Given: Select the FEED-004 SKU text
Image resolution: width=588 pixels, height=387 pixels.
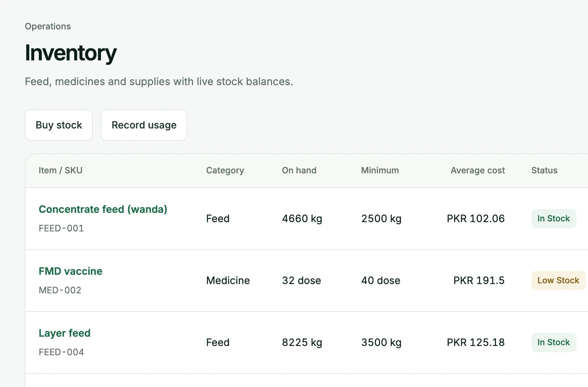Looking at the screenshot, I should pos(61,352).
